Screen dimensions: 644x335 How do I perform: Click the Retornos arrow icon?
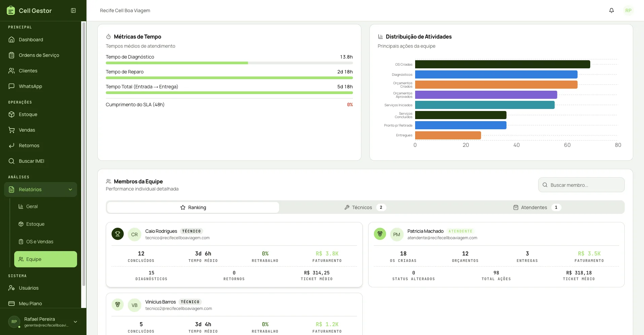(11, 146)
